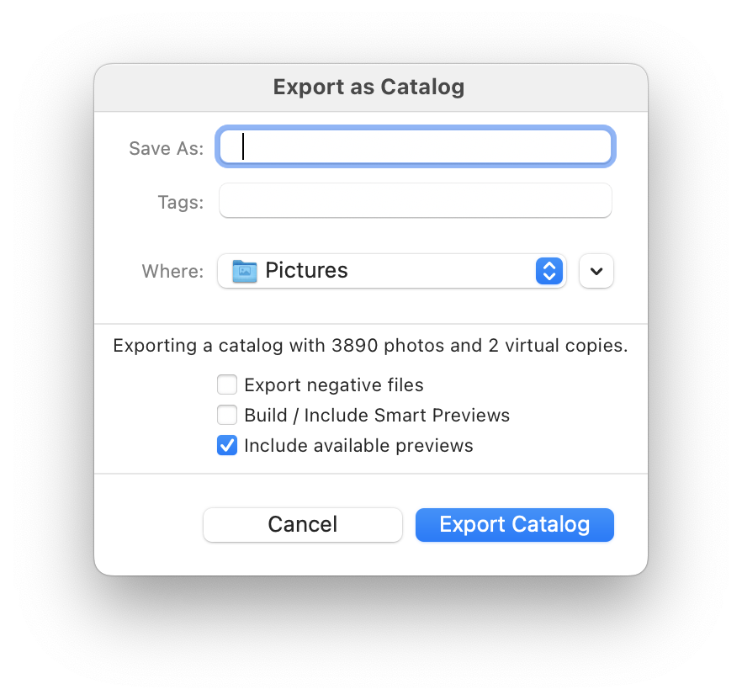742x700 pixels.
Task: Click the "Save As:" label
Action: 166,149
